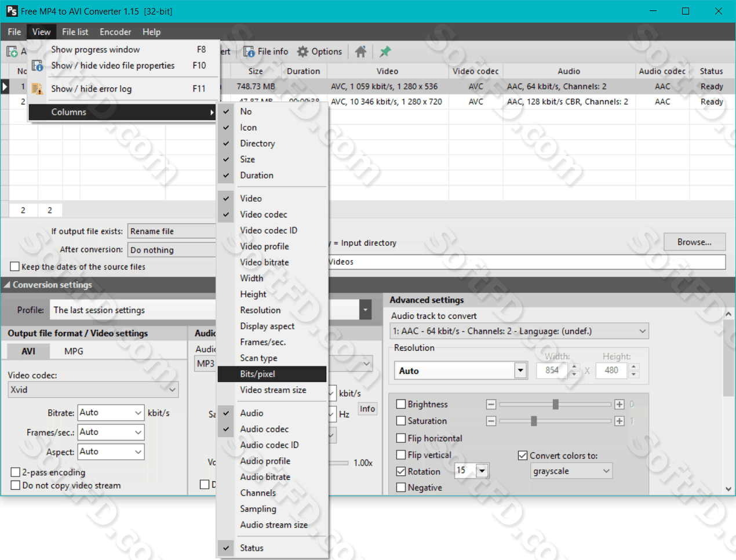Click the row 1 arrow indicator
Image resolution: width=736 pixels, height=560 pixels.
(x=5, y=86)
